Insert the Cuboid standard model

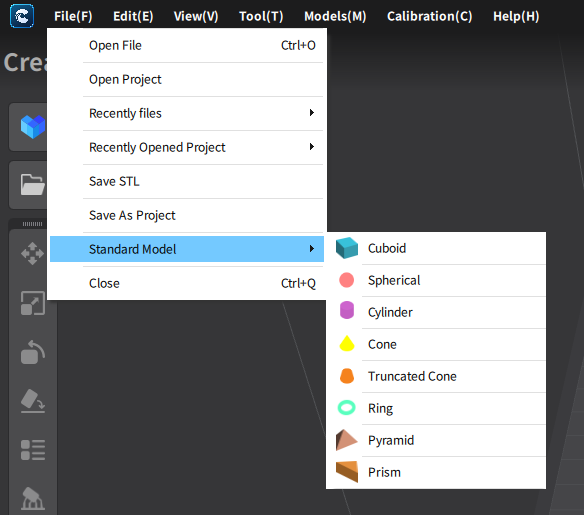(436, 248)
